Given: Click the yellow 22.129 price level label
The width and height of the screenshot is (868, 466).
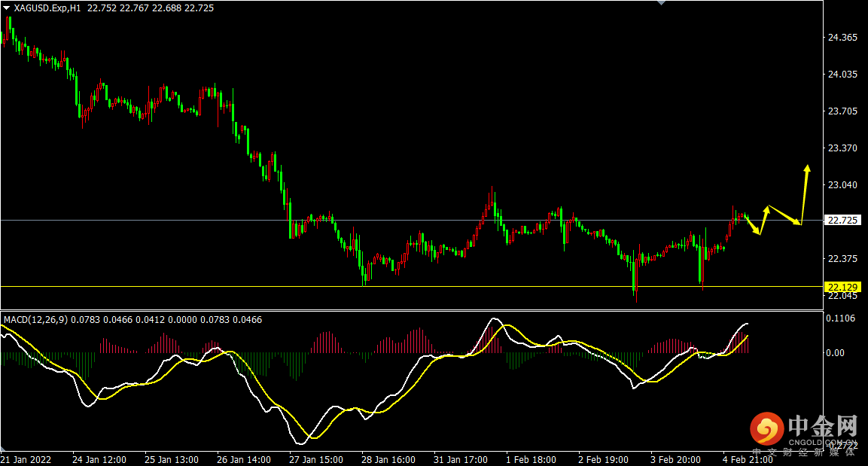Looking at the screenshot, I should (842, 287).
